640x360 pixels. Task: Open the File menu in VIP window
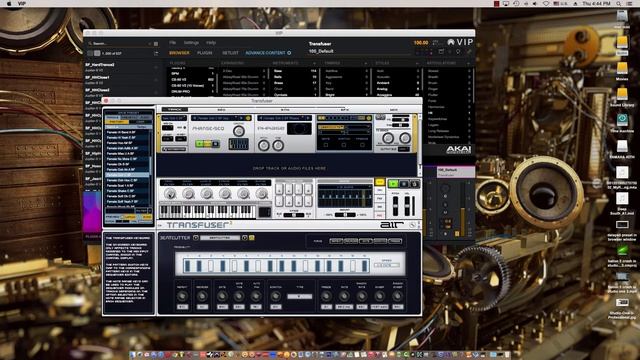173,42
